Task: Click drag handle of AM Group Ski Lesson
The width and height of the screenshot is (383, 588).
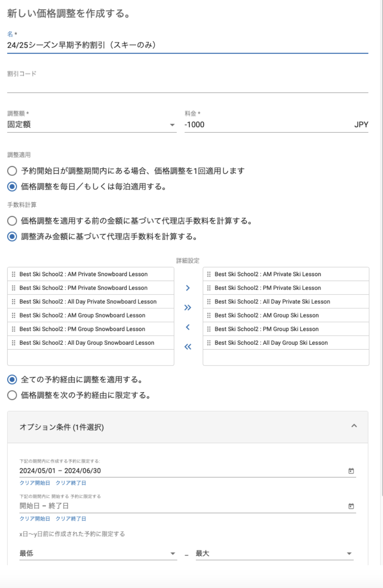Action: coord(209,315)
